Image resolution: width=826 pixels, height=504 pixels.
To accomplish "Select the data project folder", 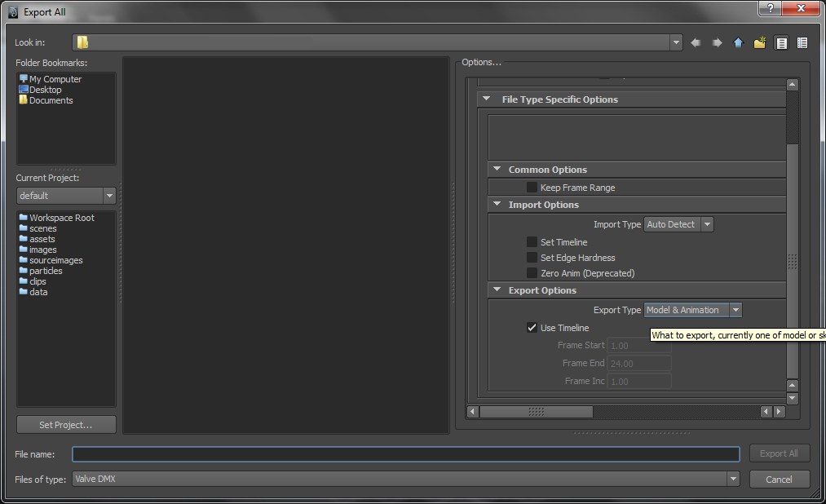I will 33,291.
